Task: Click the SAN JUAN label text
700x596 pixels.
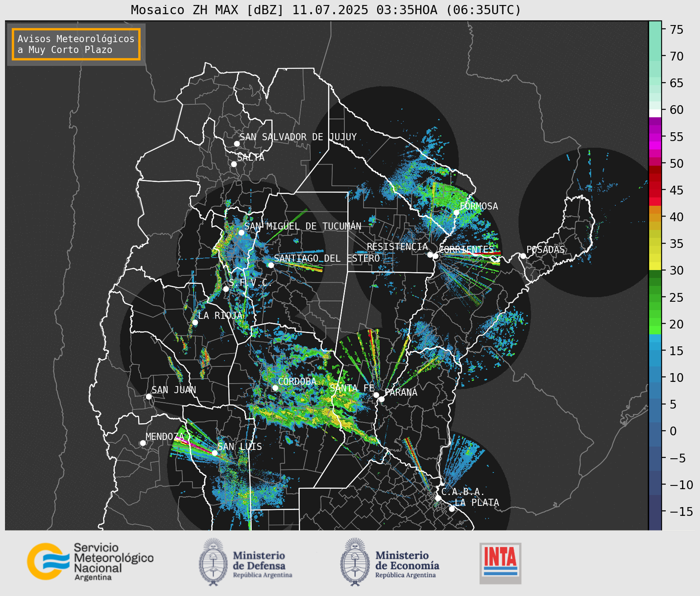Action: 174,390
